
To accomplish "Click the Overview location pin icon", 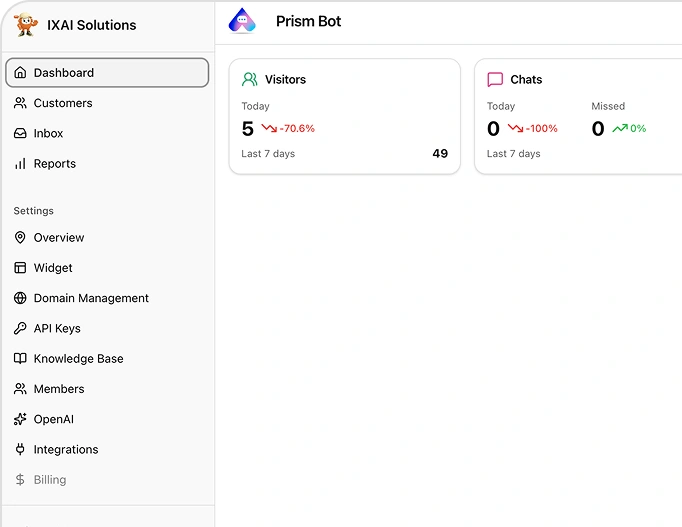I will click(x=20, y=237).
